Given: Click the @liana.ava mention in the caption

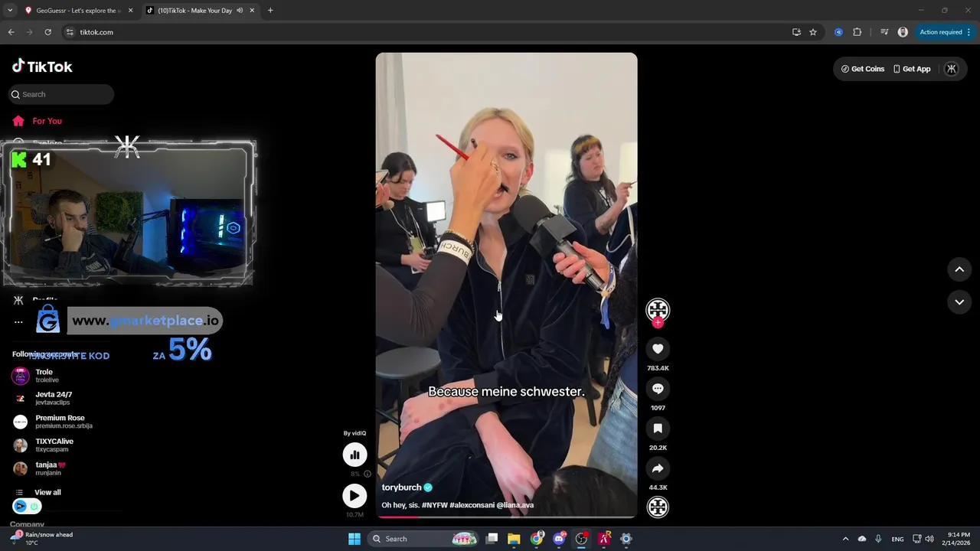Looking at the screenshot, I should 515,505.
